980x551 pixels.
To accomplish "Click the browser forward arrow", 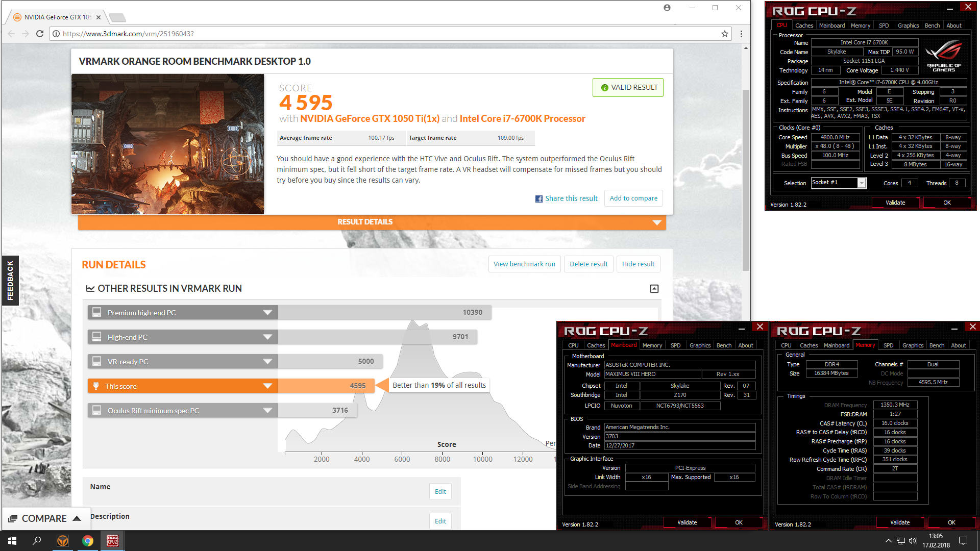I will tap(26, 34).
